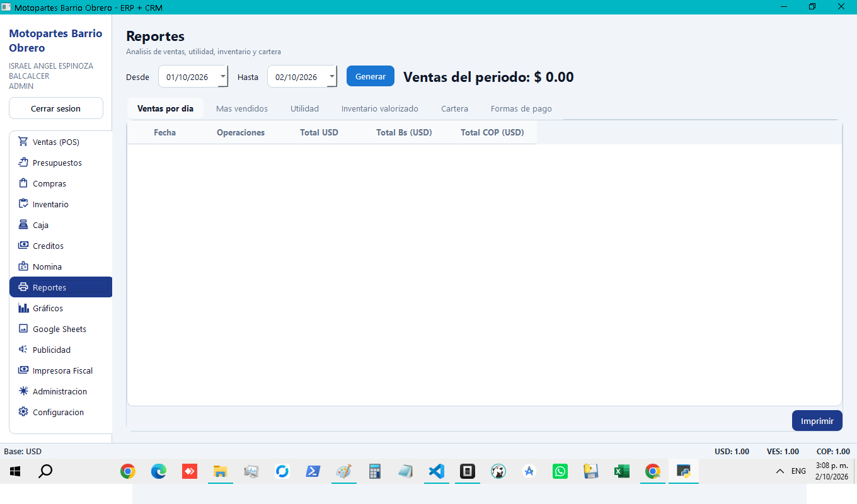Switch to the Mas vendidos tab

pyautogui.click(x=242, y=108)
